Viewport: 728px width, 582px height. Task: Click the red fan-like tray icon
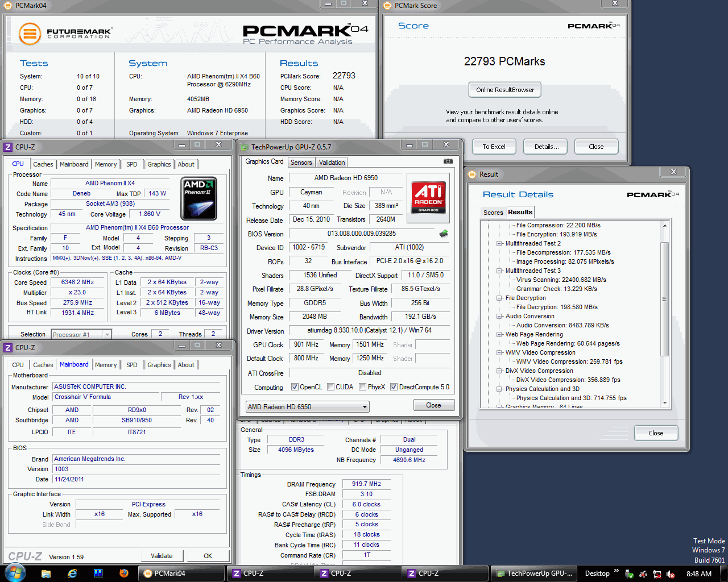[x=643, y=574]
